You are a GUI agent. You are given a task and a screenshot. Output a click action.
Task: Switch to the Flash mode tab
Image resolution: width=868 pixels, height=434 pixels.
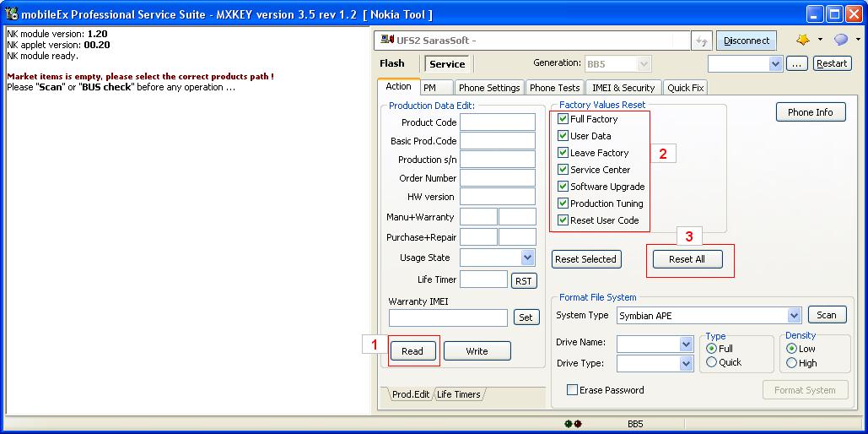392,63
